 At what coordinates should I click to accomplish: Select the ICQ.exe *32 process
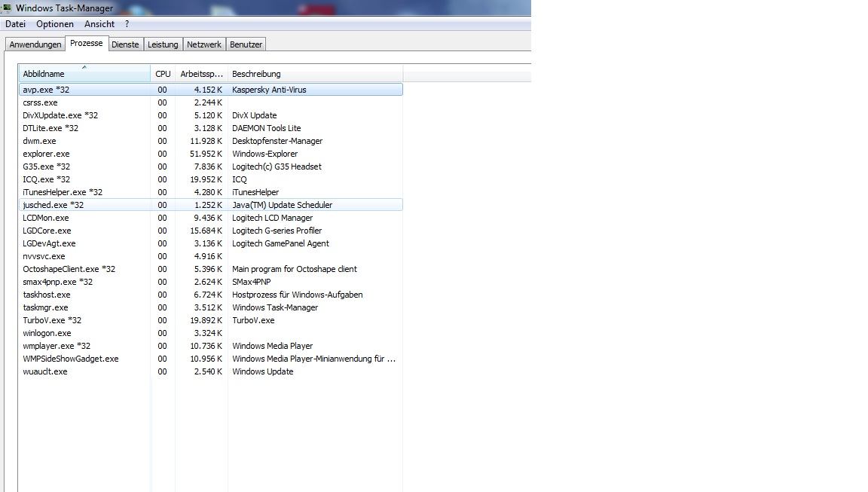210,179
